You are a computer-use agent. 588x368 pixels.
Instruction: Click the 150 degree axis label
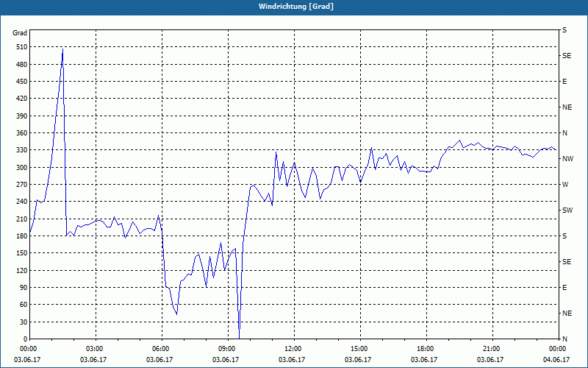pyautogui.click(x=22, y=253)
